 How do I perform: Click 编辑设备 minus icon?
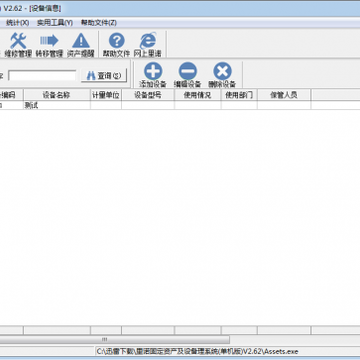(x=187, y=75)
